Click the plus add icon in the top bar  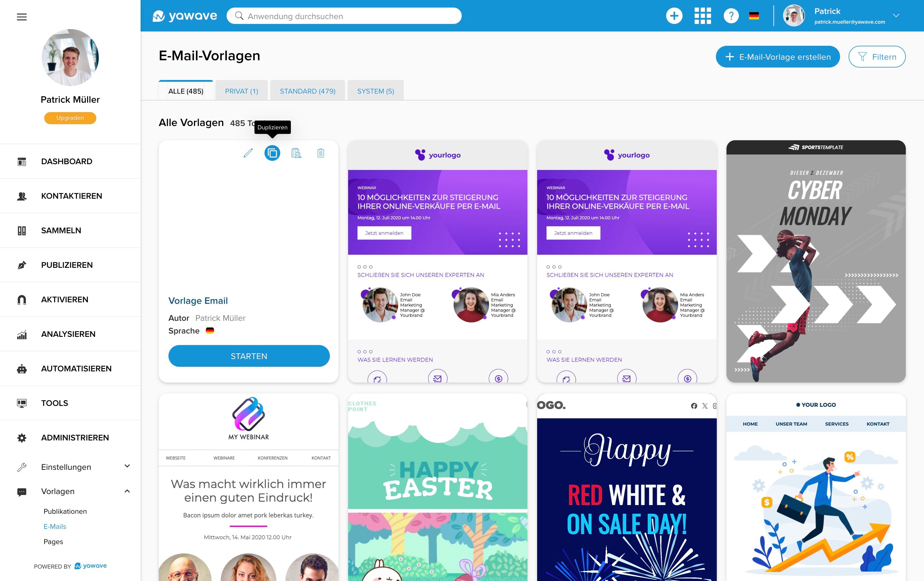pyautogui.click(x=674, y=16)
